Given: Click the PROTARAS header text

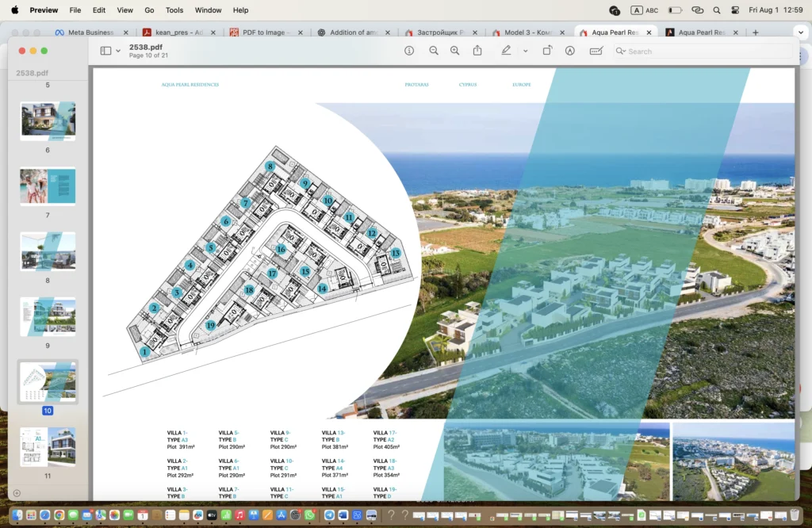Looking at the screenshot, I should pyautogui.click(x=417, y=84).
